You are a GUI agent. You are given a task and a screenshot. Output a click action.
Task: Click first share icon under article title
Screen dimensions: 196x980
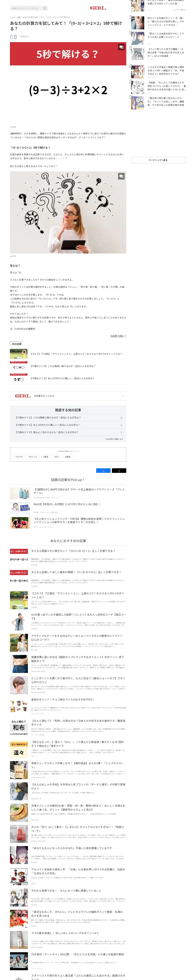pyautogui.click(x=11, y=37)
